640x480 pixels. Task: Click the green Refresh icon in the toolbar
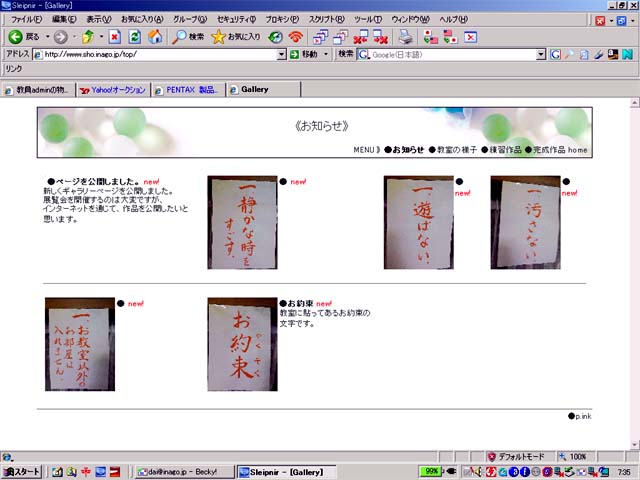(x=135, y=37)
